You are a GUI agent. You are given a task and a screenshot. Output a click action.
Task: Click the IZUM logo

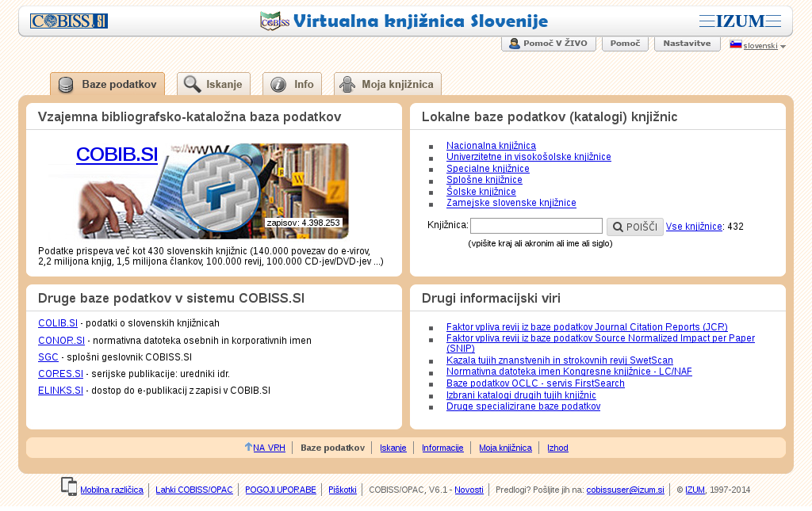coord(740,21)
